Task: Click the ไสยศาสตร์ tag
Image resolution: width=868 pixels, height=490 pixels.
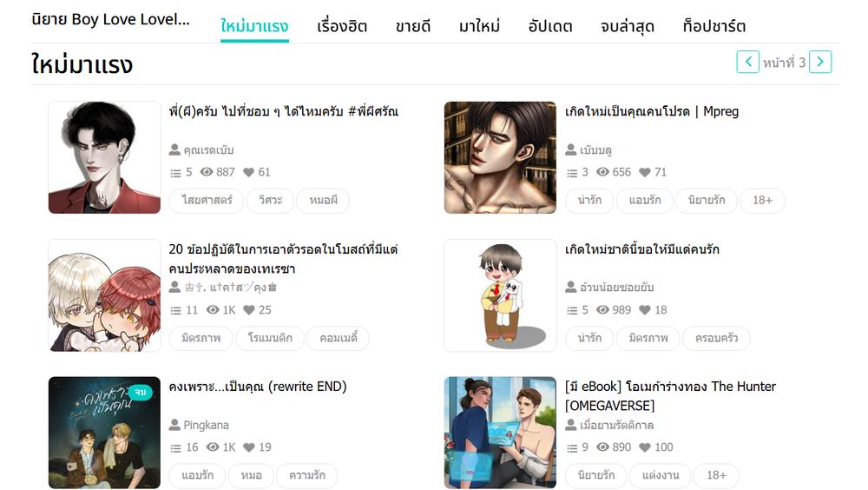Action: 207,200
